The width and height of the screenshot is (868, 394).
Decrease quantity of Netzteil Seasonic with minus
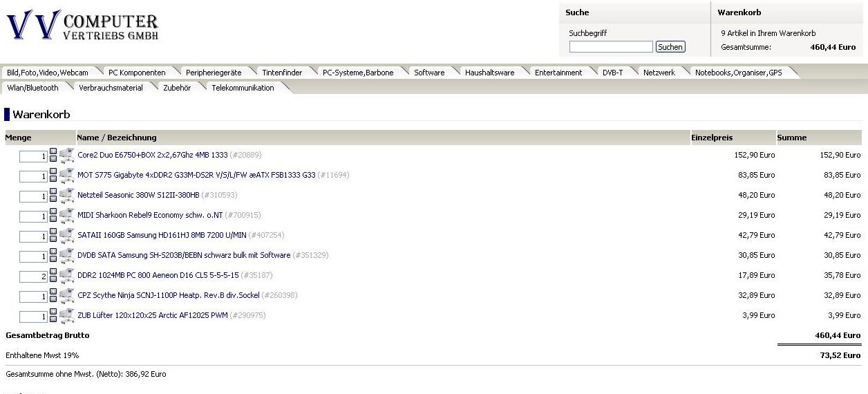click(x=53, y=198)
